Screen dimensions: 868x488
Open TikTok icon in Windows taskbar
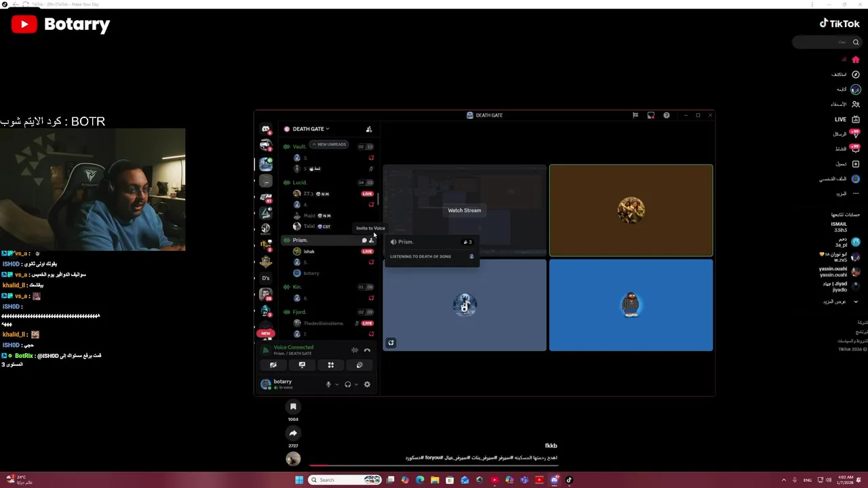pos(569,480)
